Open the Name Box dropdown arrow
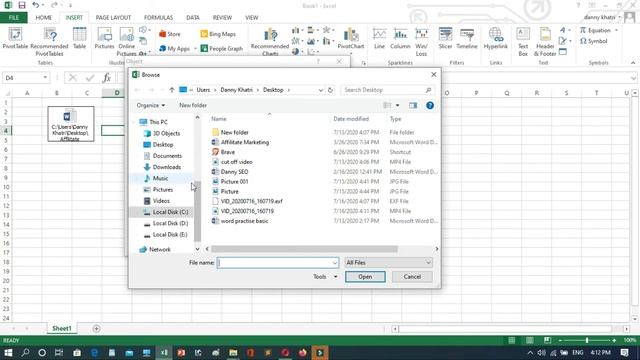The image size is (640, 360). tap(45, 78)
